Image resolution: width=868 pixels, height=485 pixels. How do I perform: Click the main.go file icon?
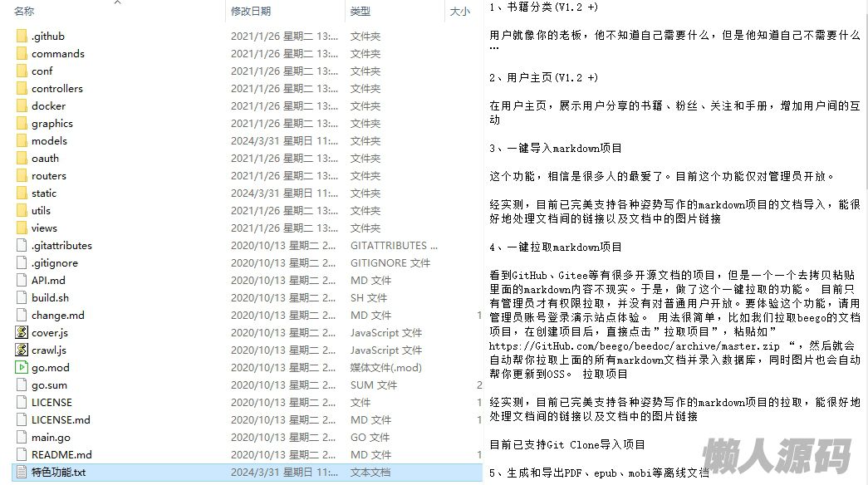coord(22,438)
